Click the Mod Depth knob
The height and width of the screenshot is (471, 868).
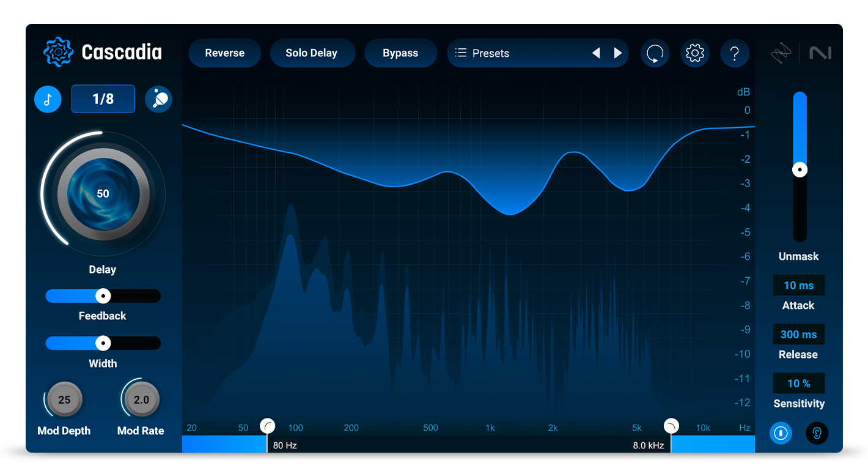click(x=64, y=400)
